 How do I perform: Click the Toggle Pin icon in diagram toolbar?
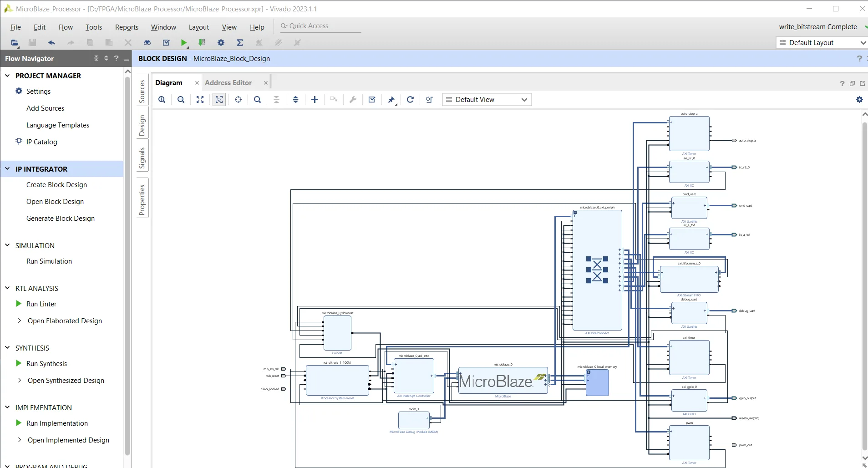point(391,100)
